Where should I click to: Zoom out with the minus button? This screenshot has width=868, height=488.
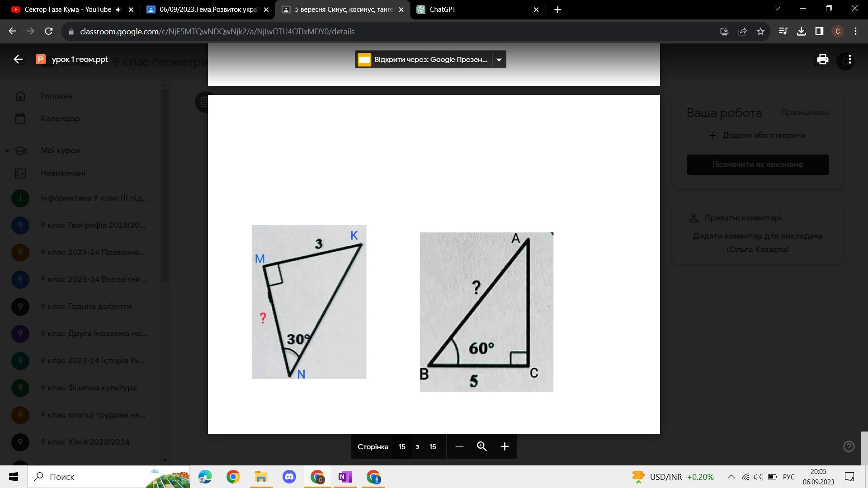pos(459,446)
